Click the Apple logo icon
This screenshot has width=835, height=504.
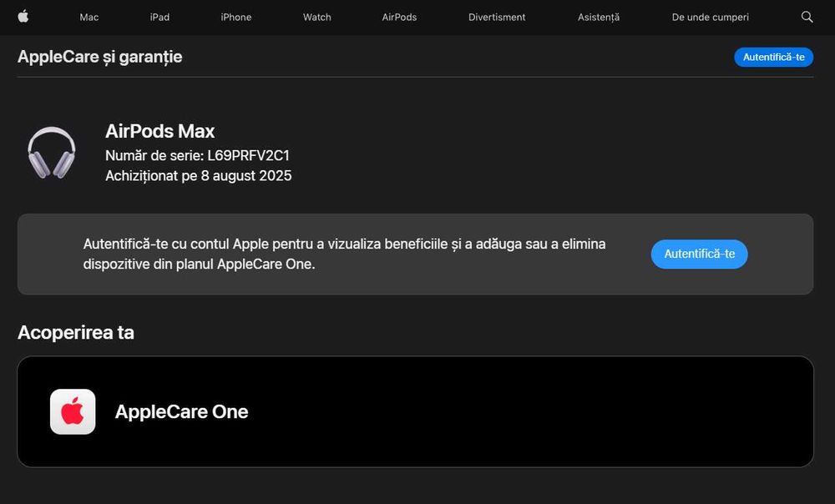pos(23,17)
